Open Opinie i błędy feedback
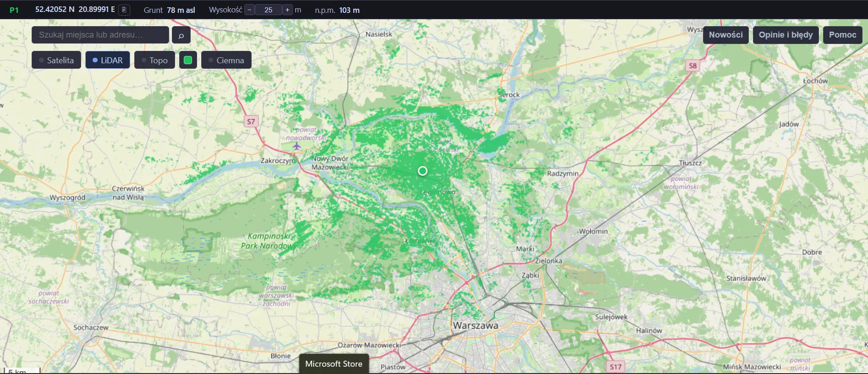This screenshot has height=374, width=868. click(x=786, y=35)
